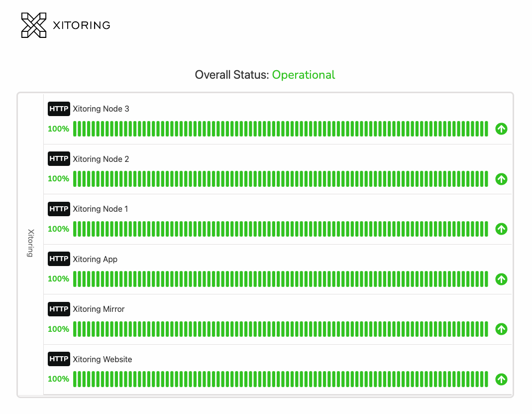
Task: Click the up-arrow icon for Xitoring Mirror
Action: pos(501,329)
